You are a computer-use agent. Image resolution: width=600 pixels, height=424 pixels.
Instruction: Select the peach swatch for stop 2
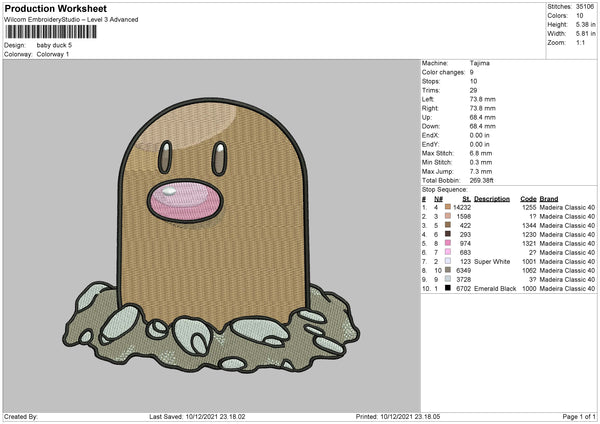pyautogui.click(x=448, y=216)
